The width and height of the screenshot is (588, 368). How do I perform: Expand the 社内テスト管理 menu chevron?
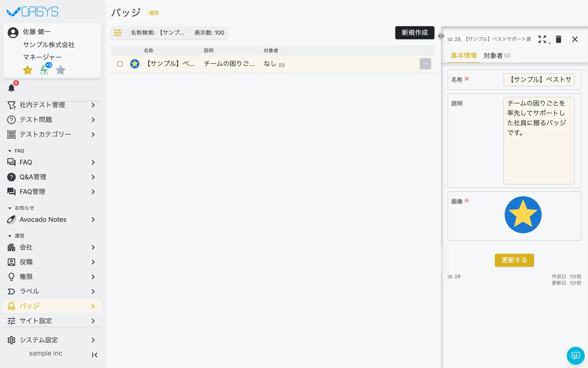tap(93, 105)
